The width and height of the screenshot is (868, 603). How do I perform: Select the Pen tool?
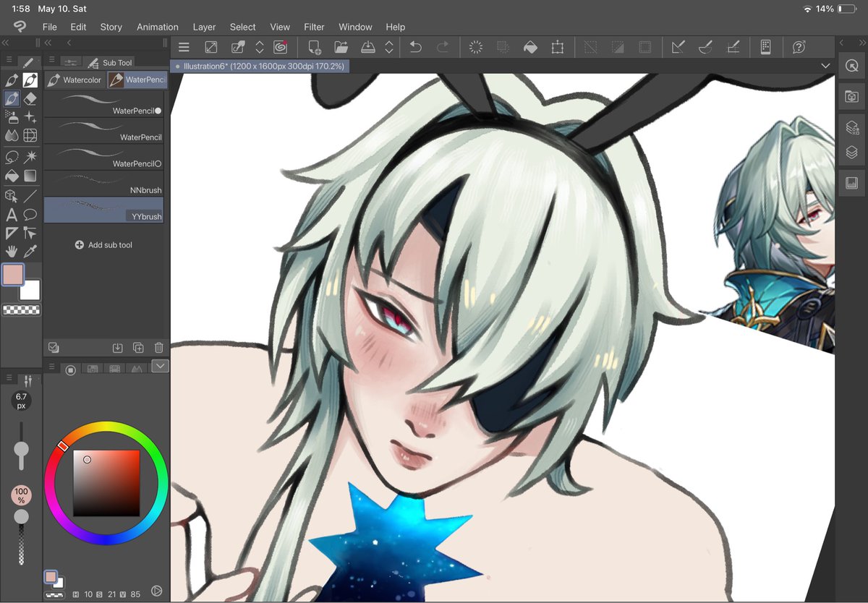(x=12, y=80)
